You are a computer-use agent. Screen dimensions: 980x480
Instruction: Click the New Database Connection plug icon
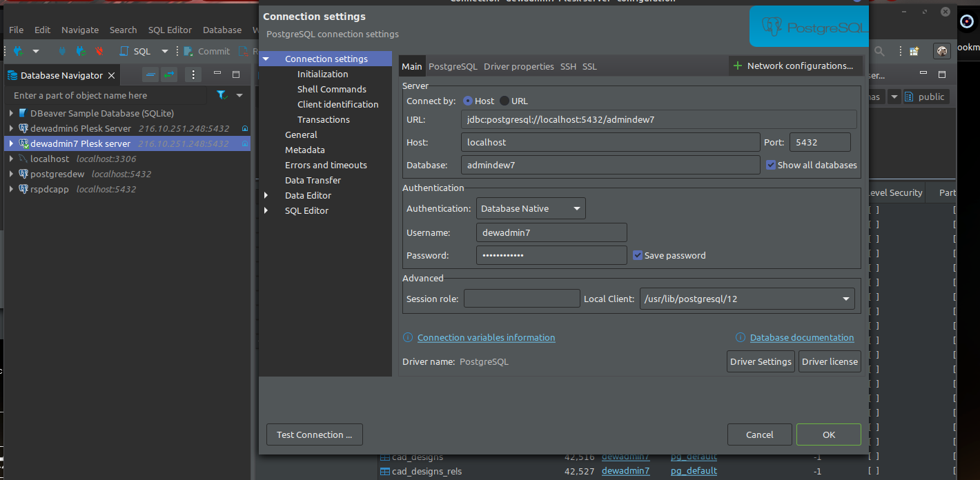coord(19,51)
